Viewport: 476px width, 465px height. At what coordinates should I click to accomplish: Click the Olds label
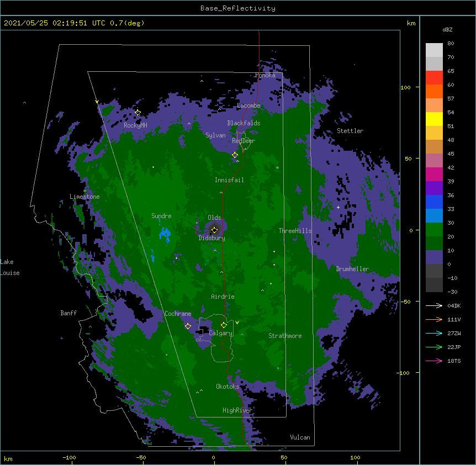(214, 218)
